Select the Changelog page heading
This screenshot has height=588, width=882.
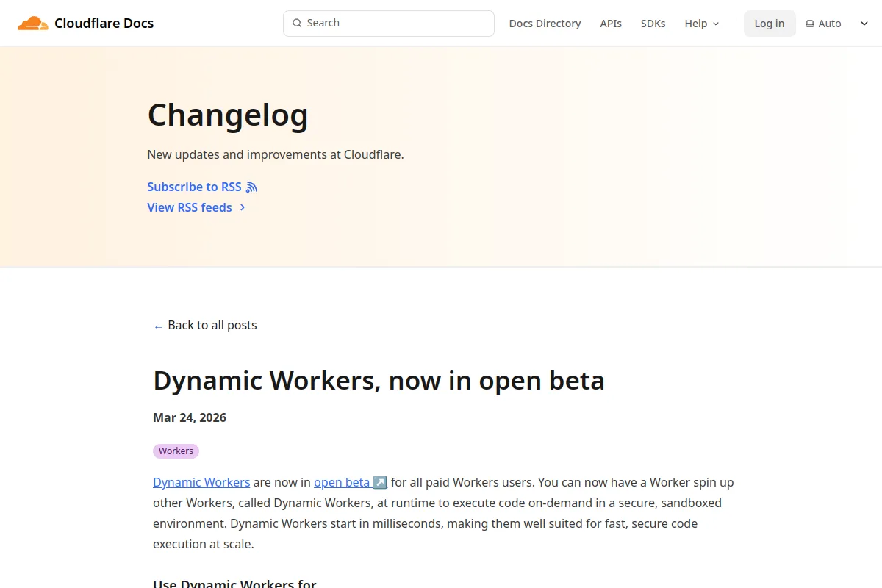click(228, 115)
